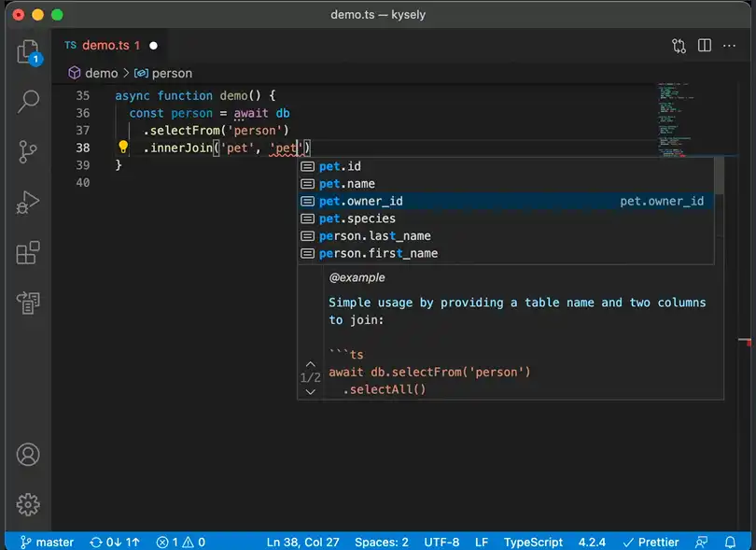Click the Prettier status item

click(651, 543)
